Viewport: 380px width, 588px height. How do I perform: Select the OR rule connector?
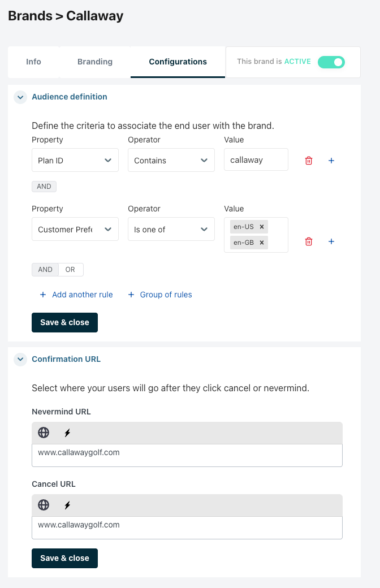[x=70, y=270]
